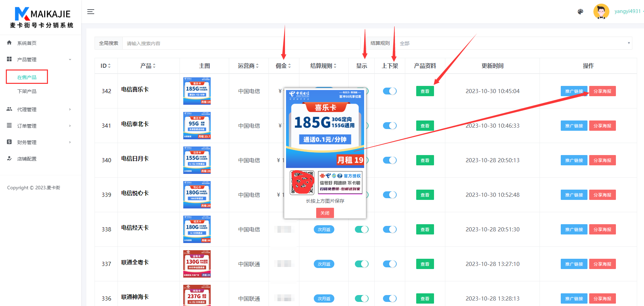Select 在售产品 submenu item
Viewport: 644px width, 306px height.
tap(27, 77)
